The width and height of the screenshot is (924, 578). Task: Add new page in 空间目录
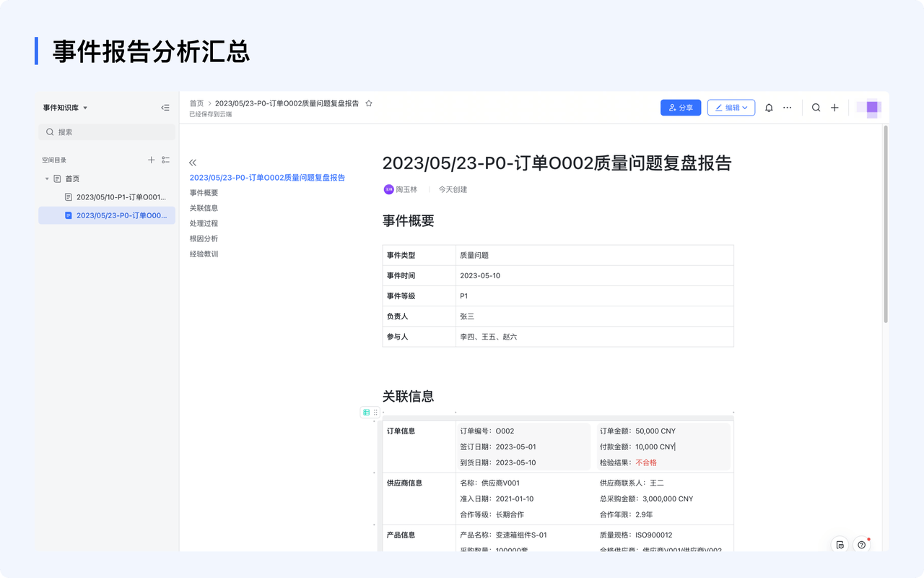pos(151,160)
